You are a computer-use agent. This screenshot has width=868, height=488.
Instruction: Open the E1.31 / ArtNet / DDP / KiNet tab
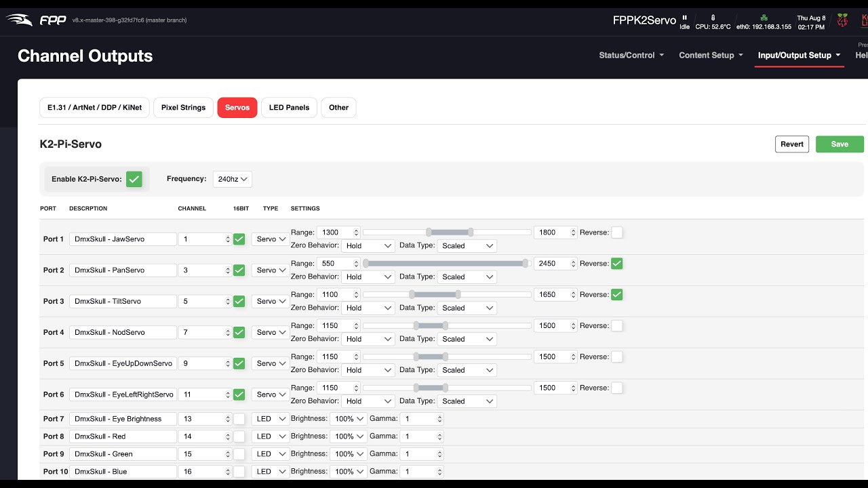(x=94, y=108)
